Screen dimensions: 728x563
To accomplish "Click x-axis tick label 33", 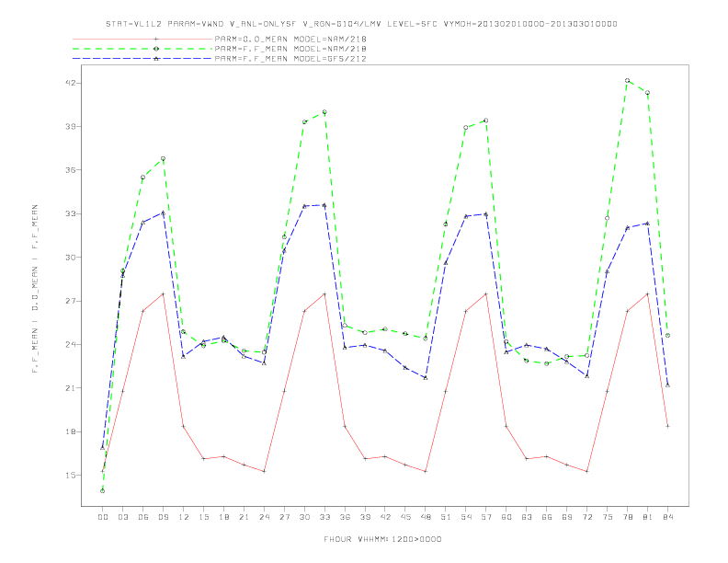I will click(324, 517).
